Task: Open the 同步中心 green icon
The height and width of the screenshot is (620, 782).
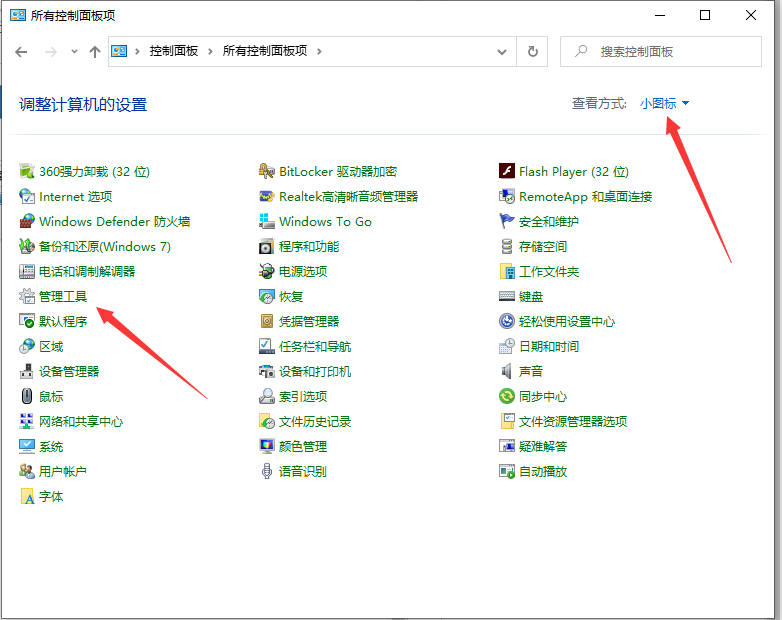Action: coord(507,396)
